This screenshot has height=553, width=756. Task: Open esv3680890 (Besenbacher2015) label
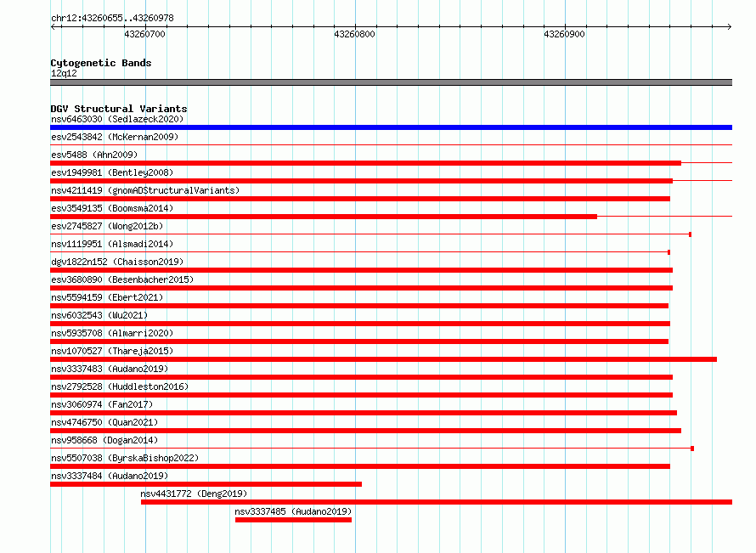[x=122, y=279]
